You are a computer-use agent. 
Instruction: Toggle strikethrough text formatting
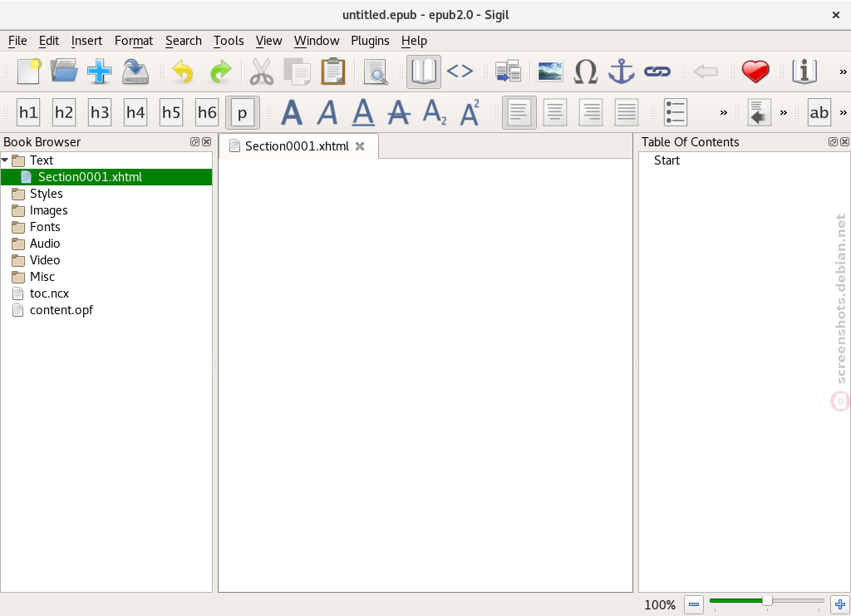(399, 112)
